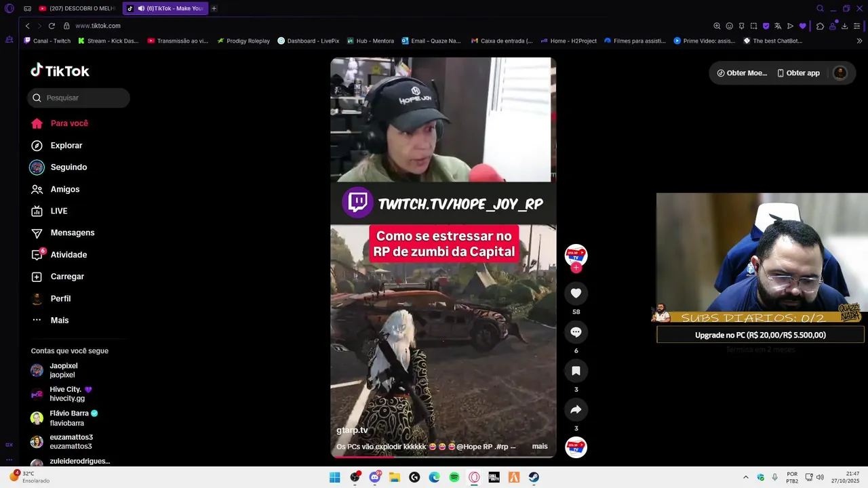Open the browser extensions cube icon
Viewport: 868px width, 488px height.
(x=820, y=26)
